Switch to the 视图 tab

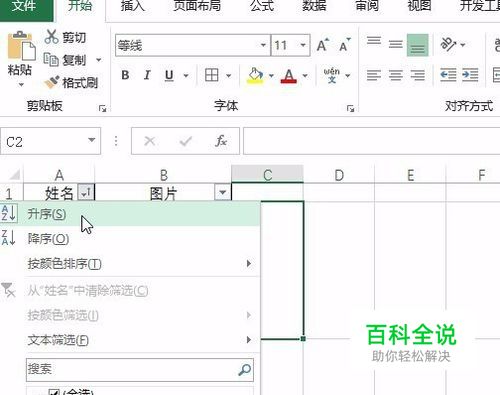pos(419,6)
